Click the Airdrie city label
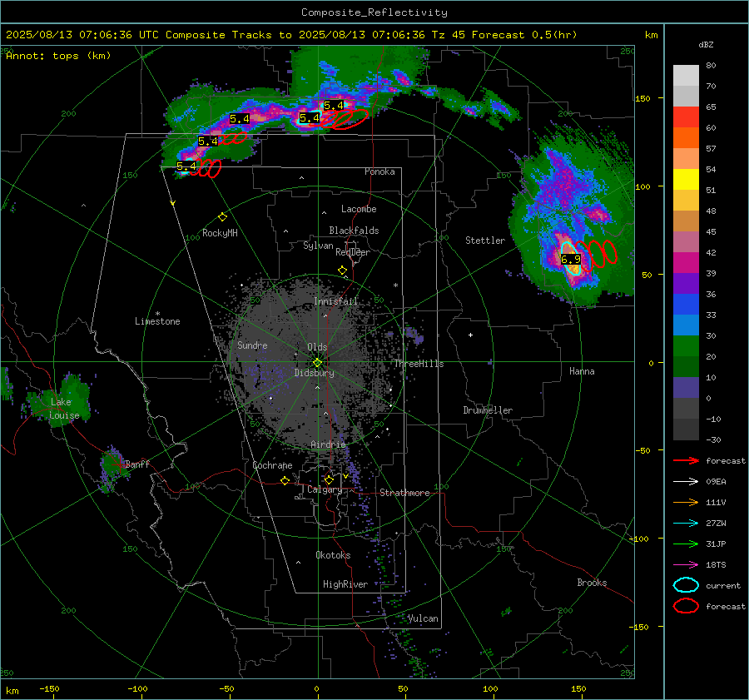Viewport: 749px width, 700px height. pyautogui.click(x=328, y=444)
